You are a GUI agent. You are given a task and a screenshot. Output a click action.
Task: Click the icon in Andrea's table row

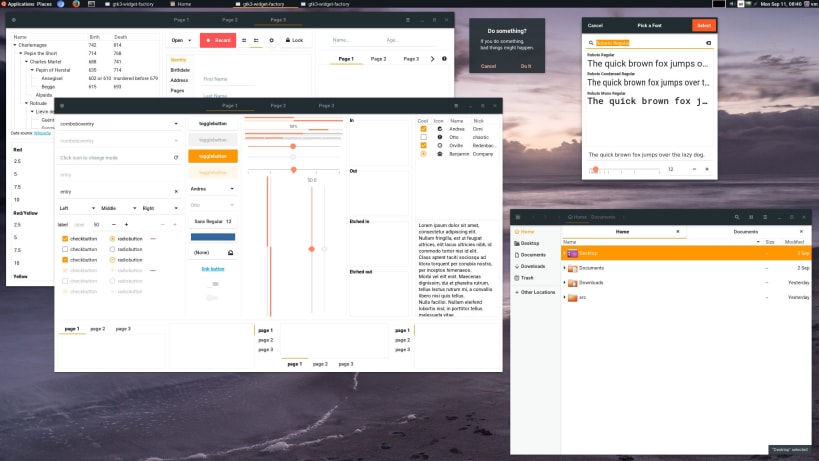[440, 129]
